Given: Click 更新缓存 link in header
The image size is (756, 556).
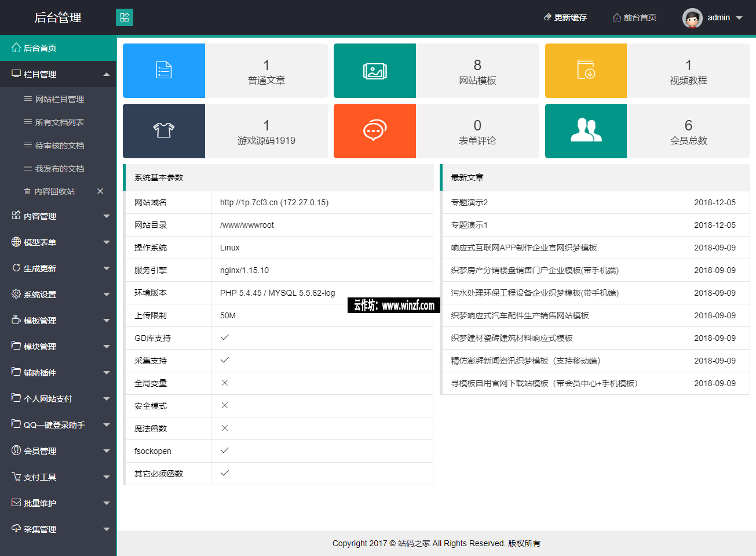Looking at the screenshot, I should (565, 17).
